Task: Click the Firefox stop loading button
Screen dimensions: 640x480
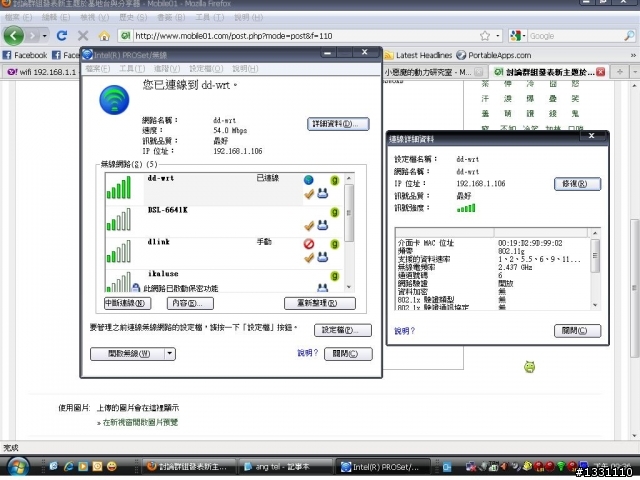Action: point(83,36)
